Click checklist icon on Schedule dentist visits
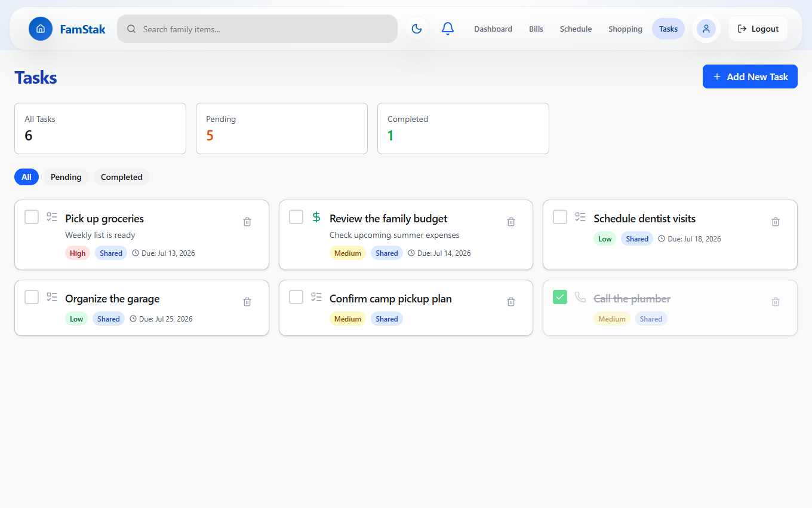The width and height of the screenshot is (812, 508). (580, 217)
